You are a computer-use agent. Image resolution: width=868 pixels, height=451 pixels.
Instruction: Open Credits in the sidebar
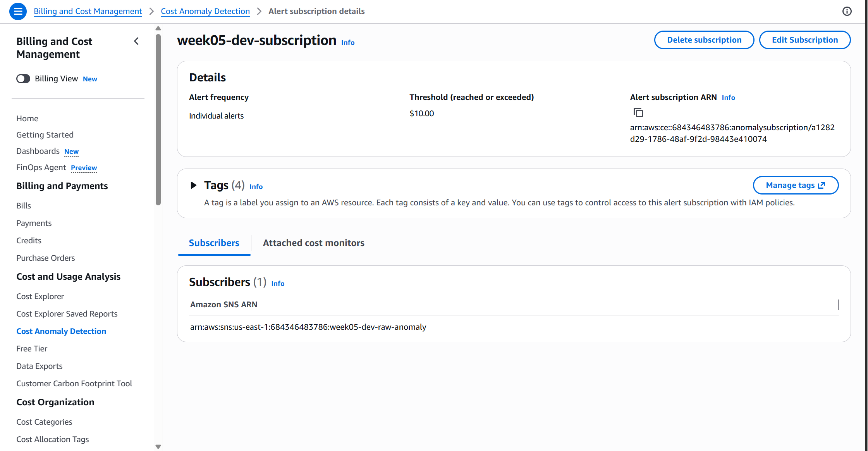29,241
